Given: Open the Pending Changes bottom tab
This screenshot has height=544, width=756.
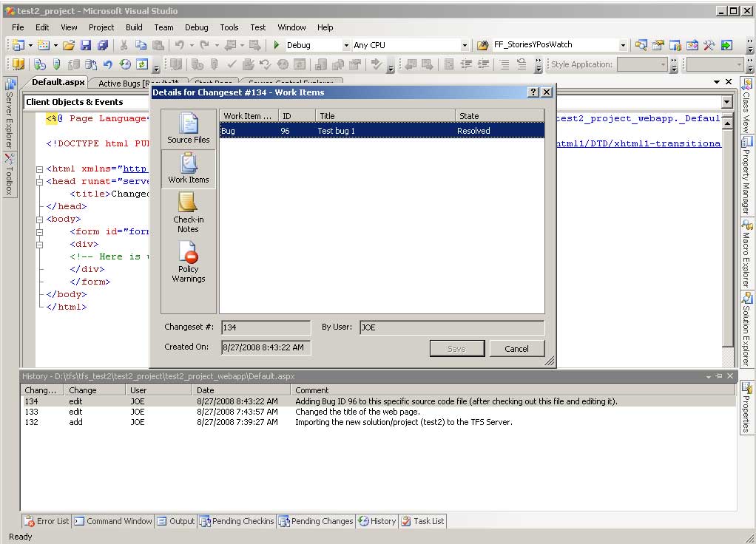Looking at the screenshot, I should 317,521.
